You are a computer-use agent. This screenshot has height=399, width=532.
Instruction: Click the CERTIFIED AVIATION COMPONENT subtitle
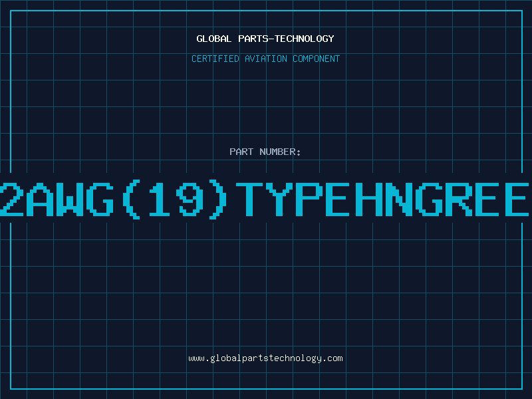click(x=265, y=59)
